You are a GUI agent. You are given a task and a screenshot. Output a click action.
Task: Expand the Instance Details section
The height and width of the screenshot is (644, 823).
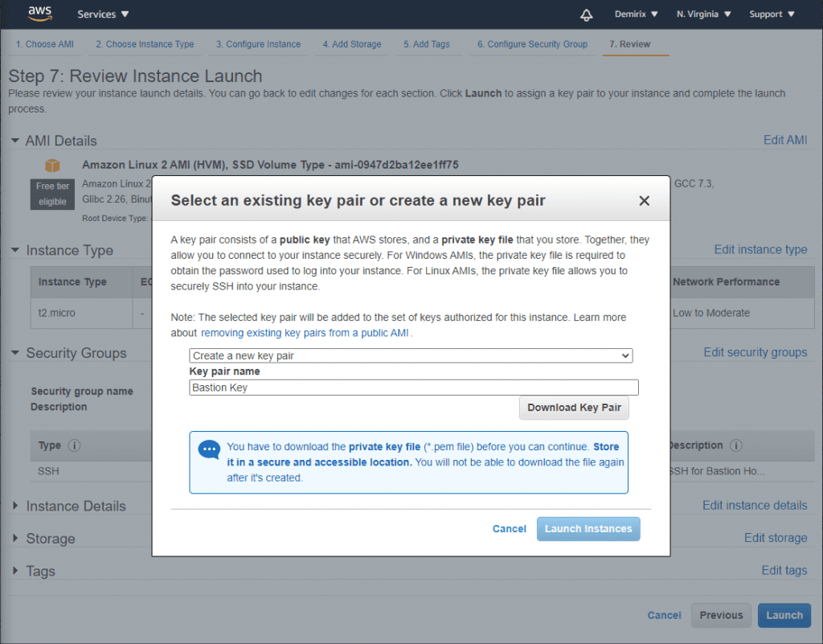[x=14, y=506]
